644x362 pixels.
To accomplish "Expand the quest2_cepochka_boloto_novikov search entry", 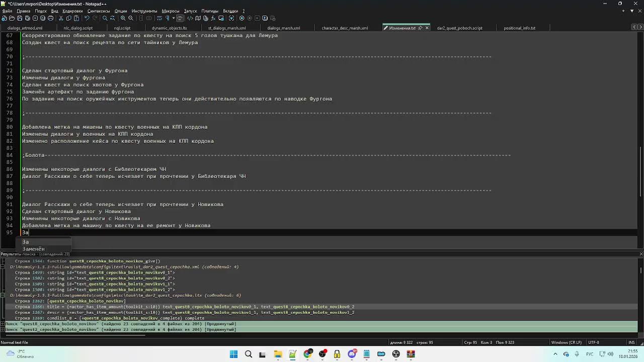I will click(x=3, y=330).
